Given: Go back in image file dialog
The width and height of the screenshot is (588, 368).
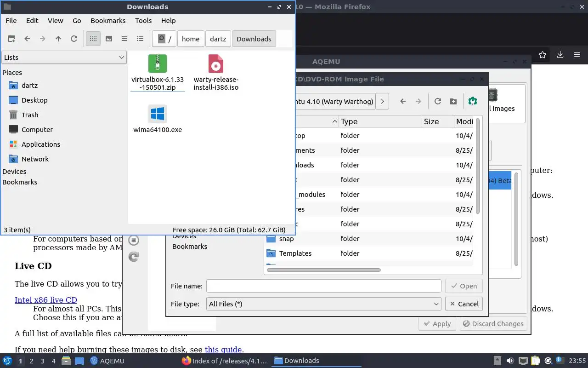Looking at the screenshot, I should (403, 102).
